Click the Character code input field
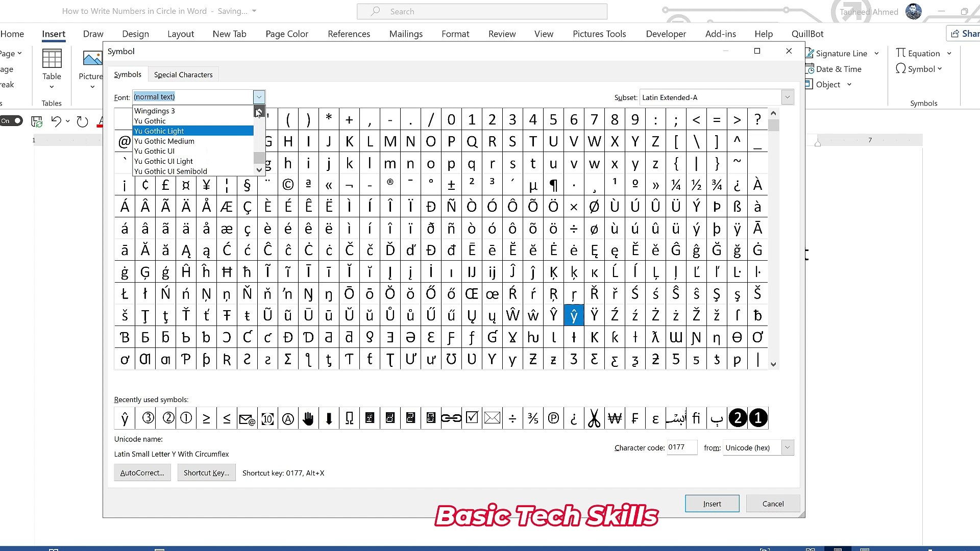Viewport: 980px width, 551px height. 681,447
